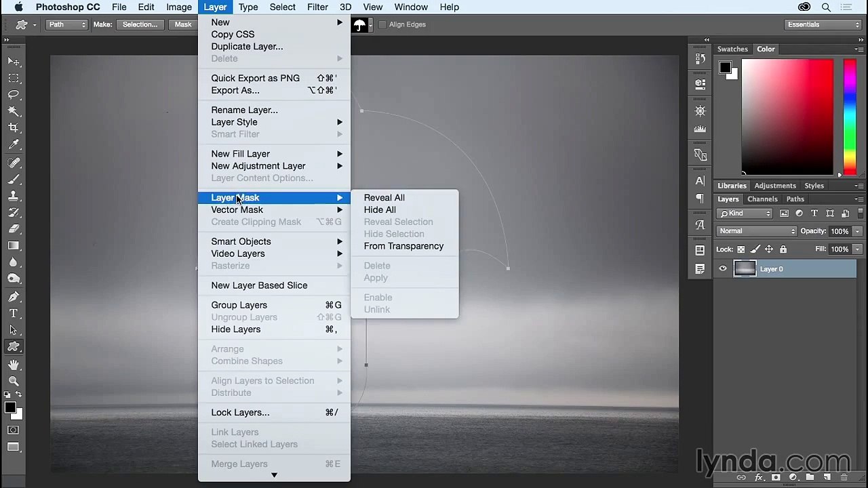868x488 pixels.
Task: Select the Magic Wand tool
Action: pos(14,110)
